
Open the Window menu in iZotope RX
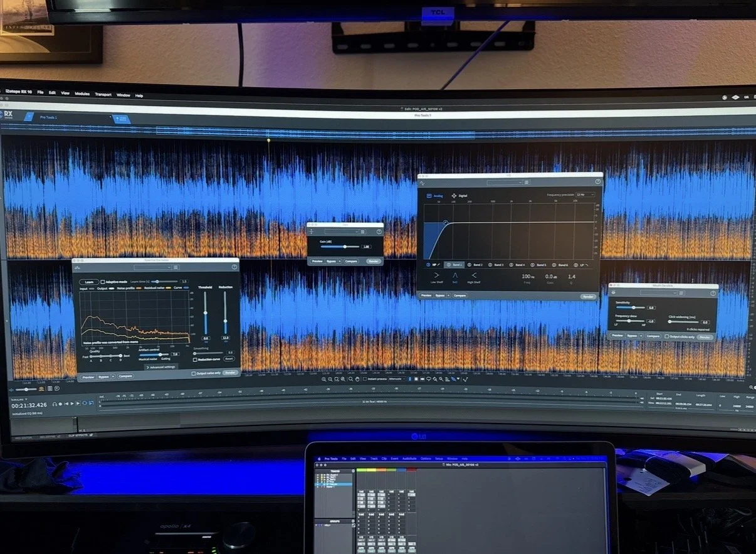123,95
